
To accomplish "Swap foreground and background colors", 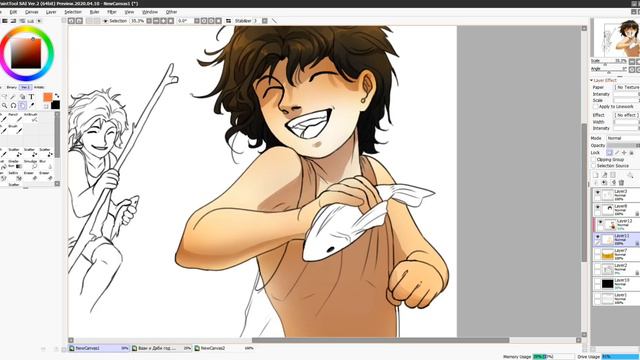I will (57, 96).
